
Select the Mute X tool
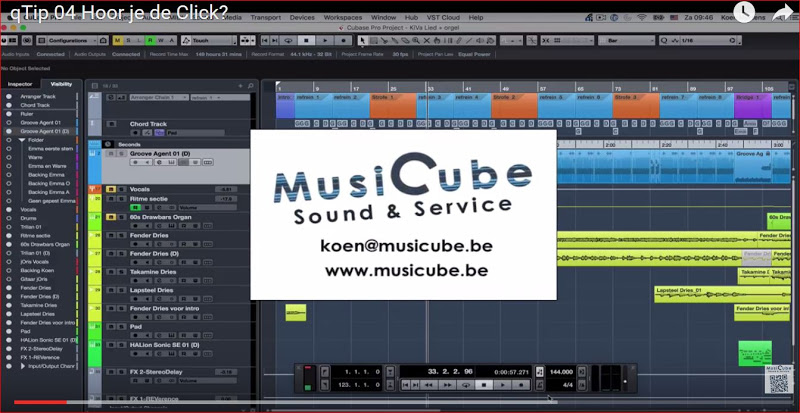pyautogui.click(x=427, y=40)
